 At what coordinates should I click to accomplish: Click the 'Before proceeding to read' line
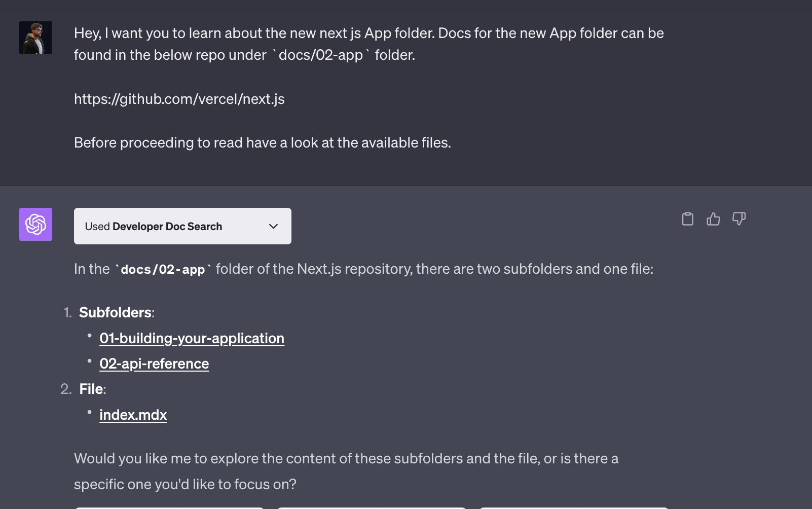pos(263,142)
